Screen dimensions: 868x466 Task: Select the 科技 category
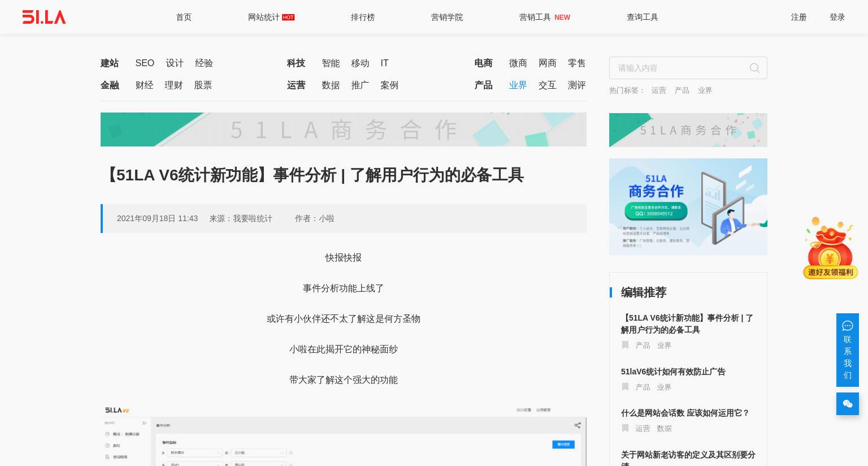296,63
